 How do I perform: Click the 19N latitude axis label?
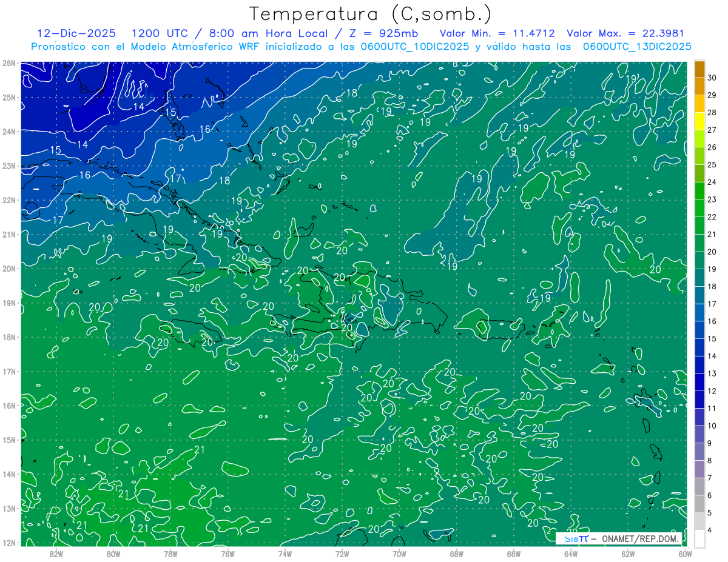(x=8, y=303)
